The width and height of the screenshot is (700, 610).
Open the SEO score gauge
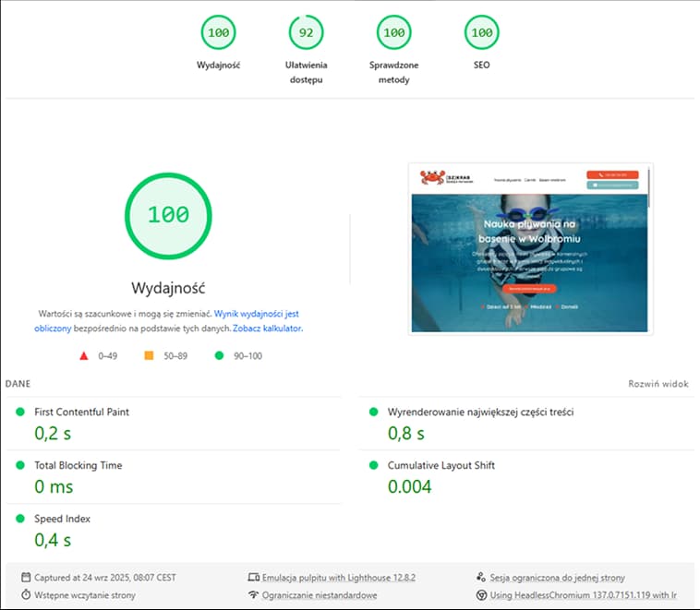coord(481,34)
